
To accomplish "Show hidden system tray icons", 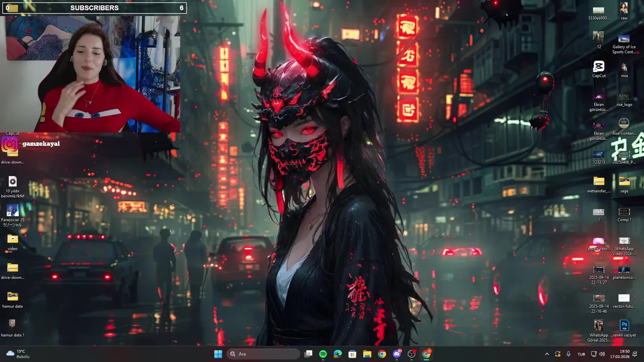I will (x=547, y=354).
